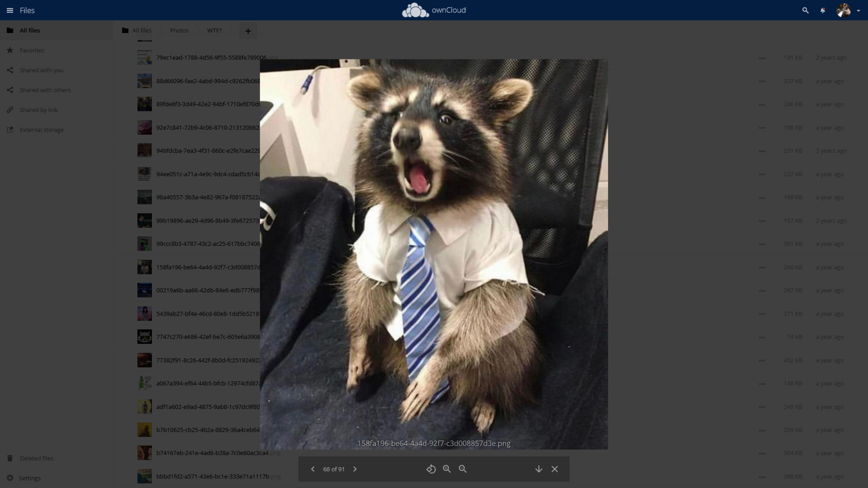The width and height of the screenshot is (868, 488).
Task: Click thumbnail of file 88d66096-fae2-4abd
Action: click(x=145, y=81)
